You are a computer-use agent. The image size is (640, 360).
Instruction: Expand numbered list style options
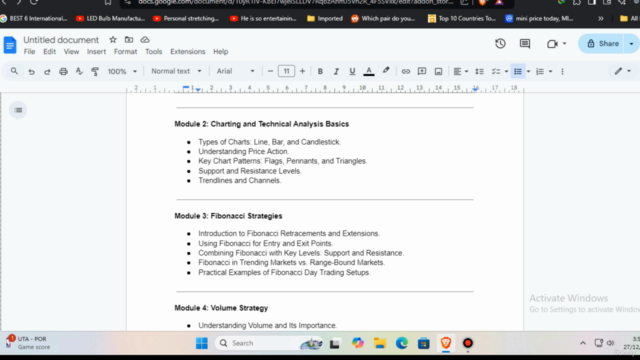click(550, 71)
